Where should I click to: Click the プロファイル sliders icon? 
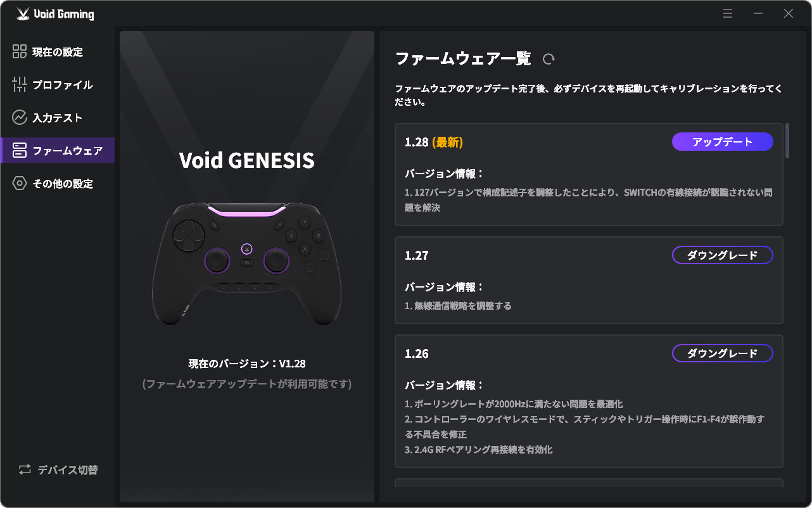tap(20, 85)
